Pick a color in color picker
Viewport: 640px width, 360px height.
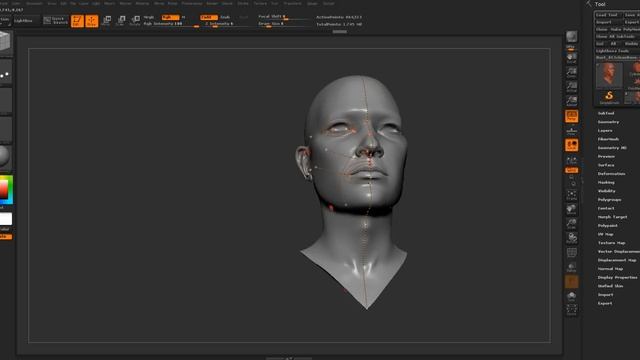6,189
